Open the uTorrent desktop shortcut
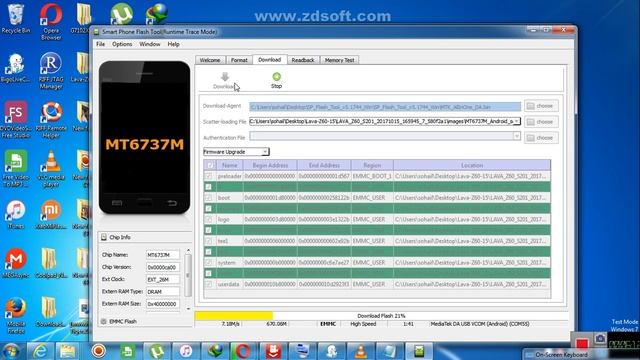The width and height of the screenshot is (640, 360). pos(121,14)
